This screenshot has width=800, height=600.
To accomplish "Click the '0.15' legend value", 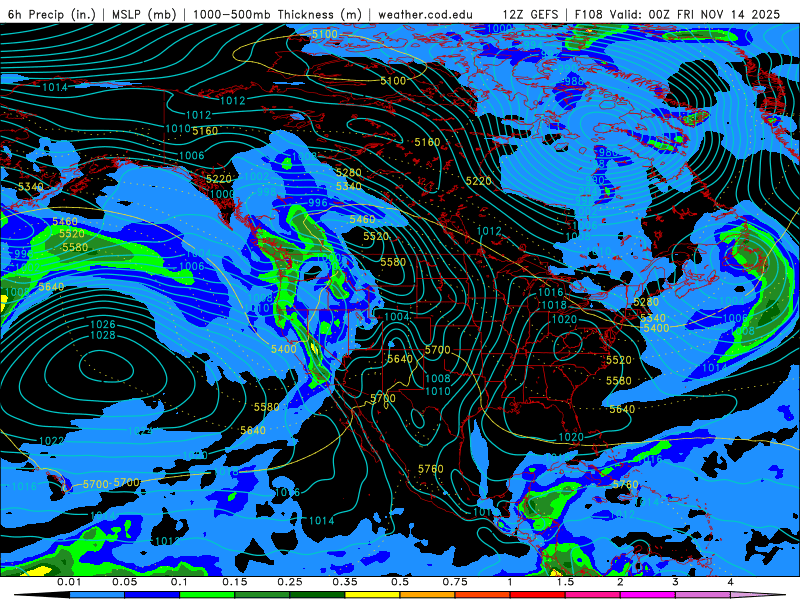I will [235, 582].
